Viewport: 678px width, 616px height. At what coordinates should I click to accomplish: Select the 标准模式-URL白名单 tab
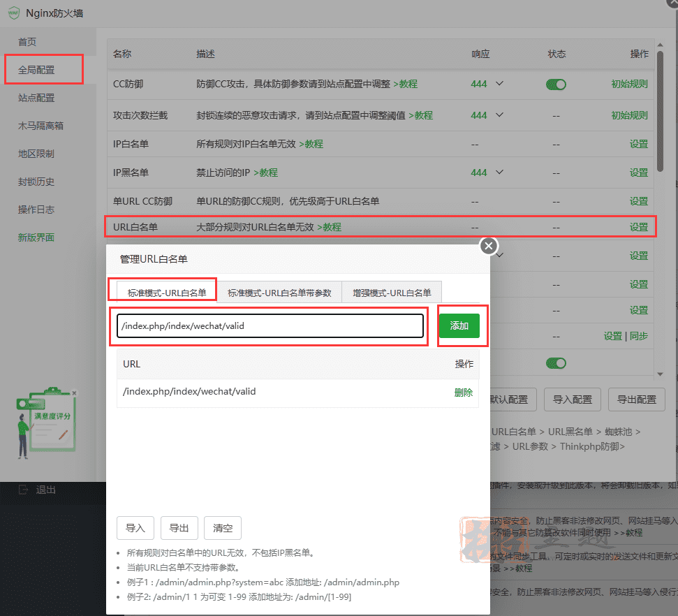point(167,293)
